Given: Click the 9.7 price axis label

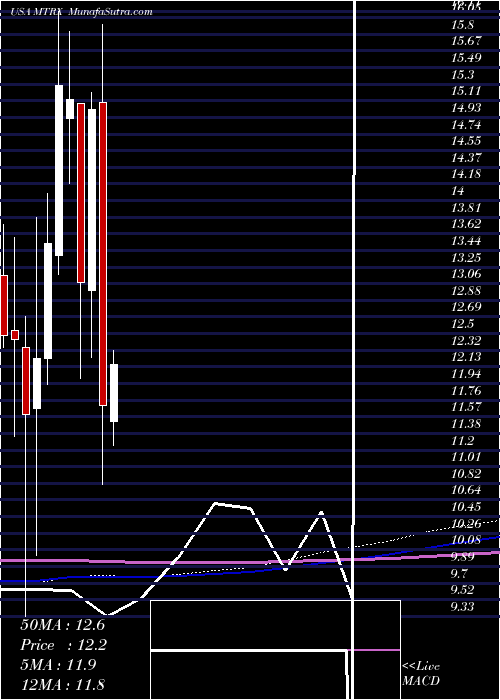Looking at the screenshot, I should [x=461, y=573].
